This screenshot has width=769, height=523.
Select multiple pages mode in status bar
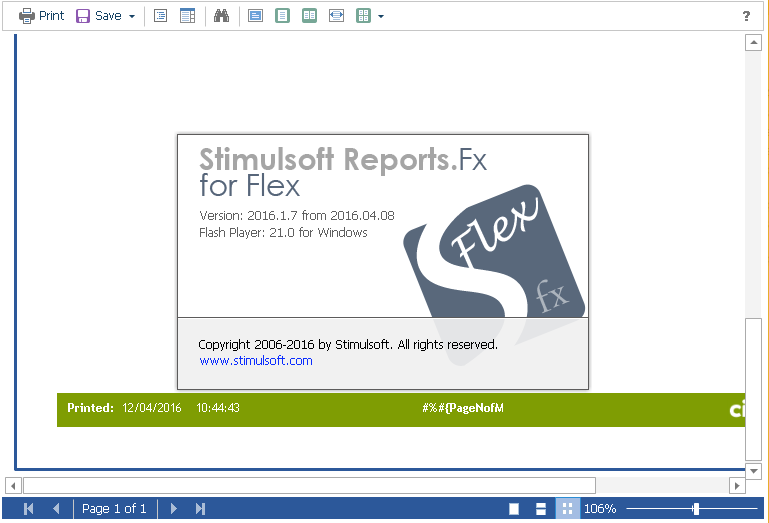coord(567,509)
